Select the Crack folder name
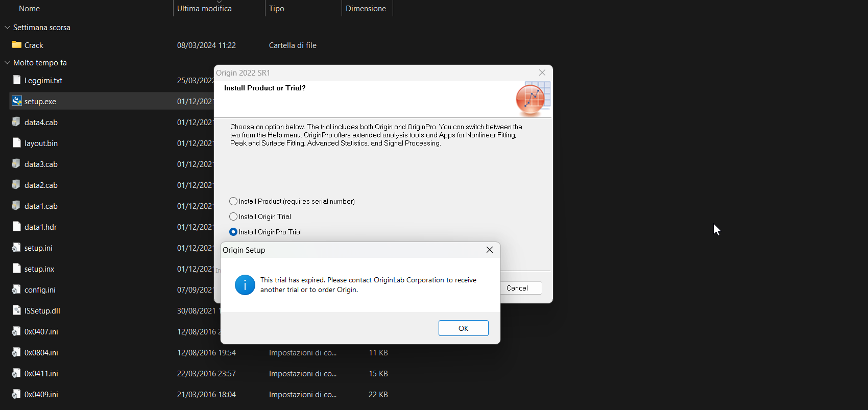The width and height of the screenshot is (868, 410). coord(34,45)
